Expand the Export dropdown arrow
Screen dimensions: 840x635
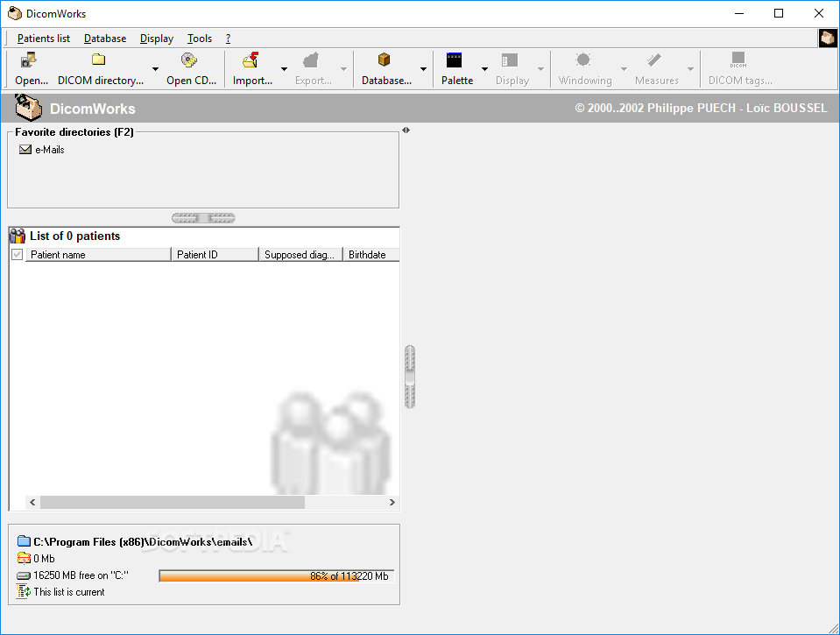[x=344, y=69]
